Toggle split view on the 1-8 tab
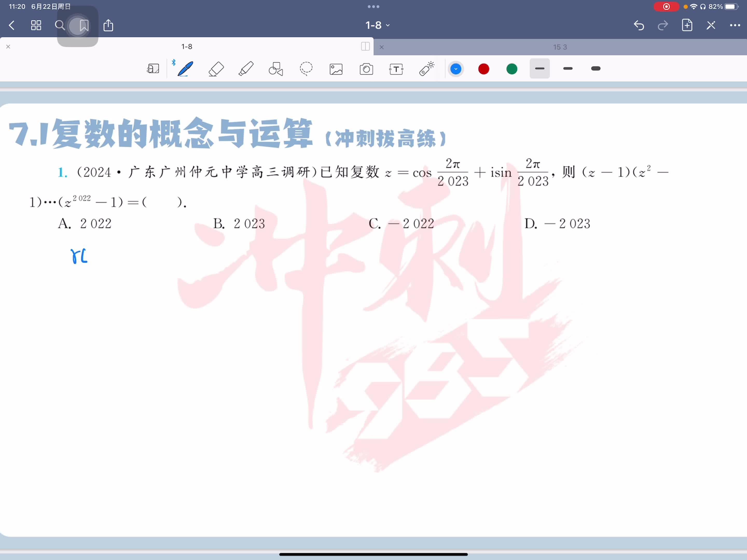Viewport: 747px width, 560px height. tap(365, 47)
